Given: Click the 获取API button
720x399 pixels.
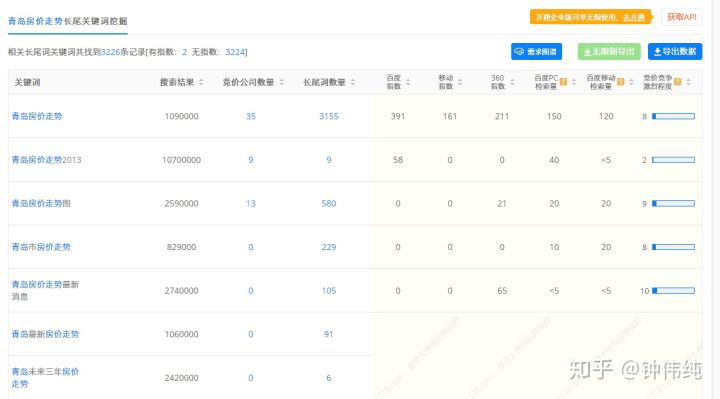Looking at the screenshot, I should point(681,17).
